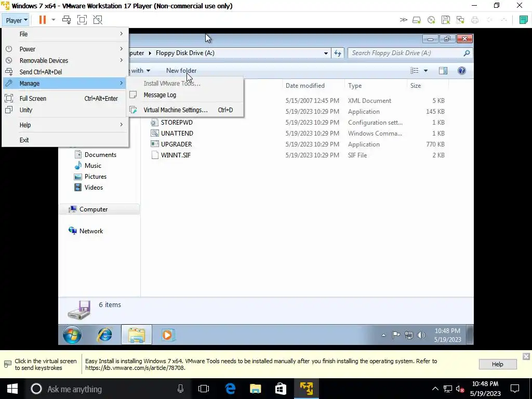Toggle the preview pane icon

[x=443, y=71]
